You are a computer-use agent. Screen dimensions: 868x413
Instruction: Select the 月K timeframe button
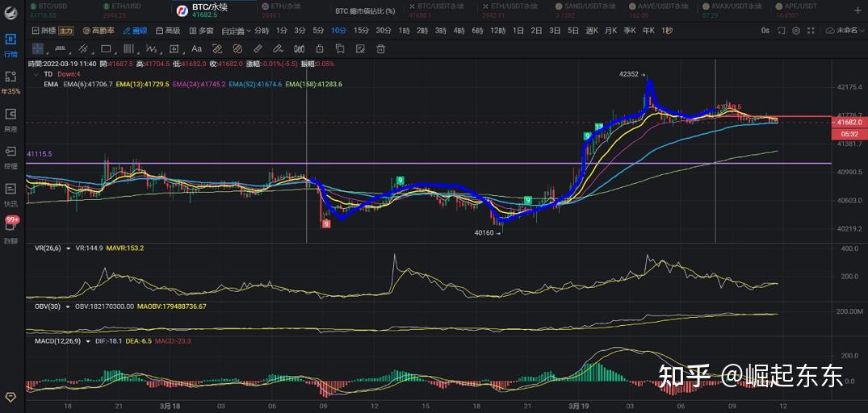coord(610,31)
